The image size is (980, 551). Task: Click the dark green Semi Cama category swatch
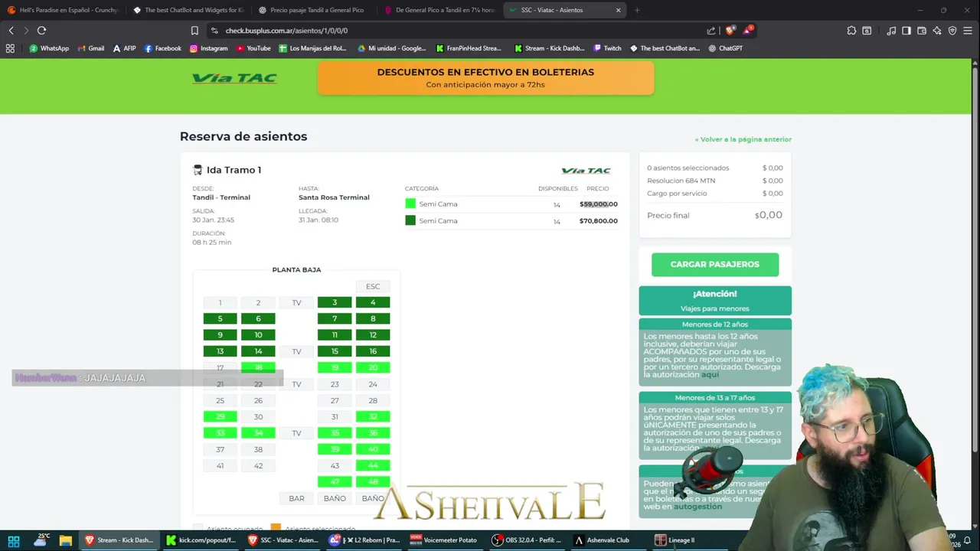point(410,220)
